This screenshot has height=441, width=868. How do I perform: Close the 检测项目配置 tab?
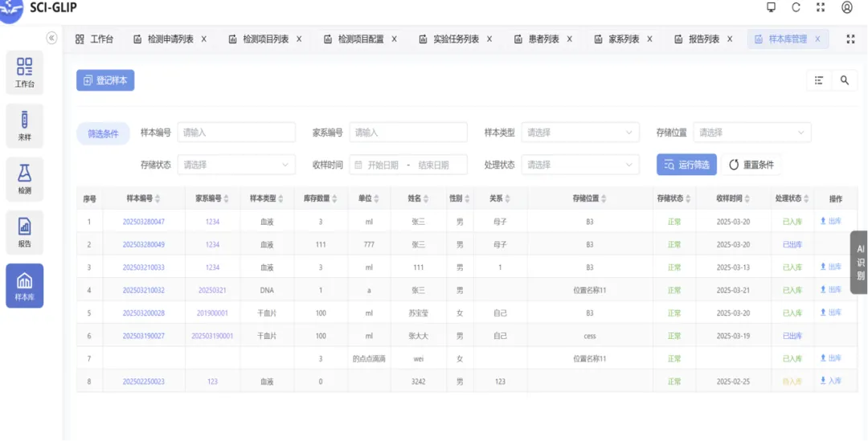pyautogui.click(x=394, y=39)
